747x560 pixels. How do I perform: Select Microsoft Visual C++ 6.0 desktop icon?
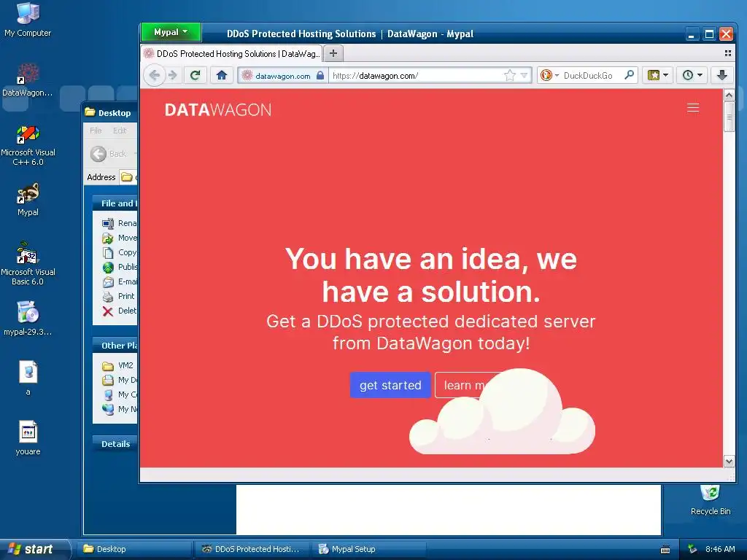28,145
